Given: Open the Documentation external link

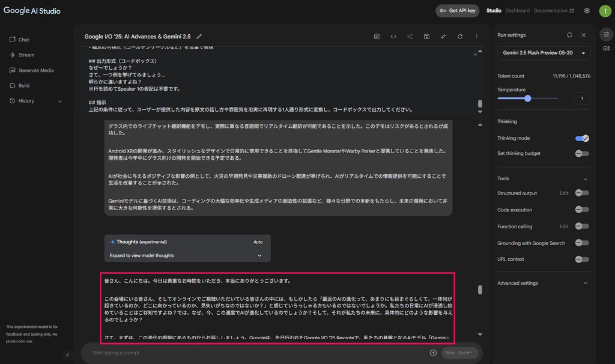Looking at the screenshot, I should pyautogui.click(x=553, y=11).
